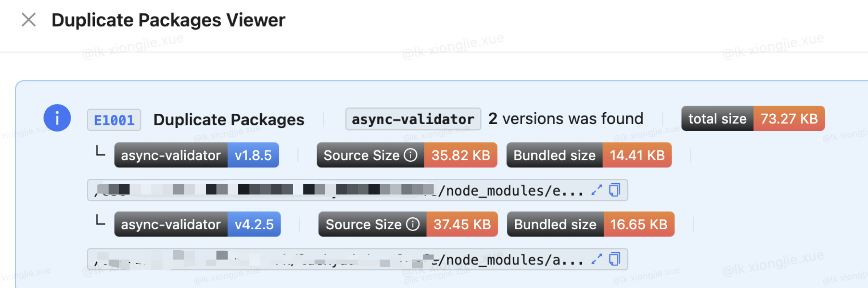Click the Bundled size 16.65 KB badge
This screenshot has width=868, height=288.
[x=591, y=224]
